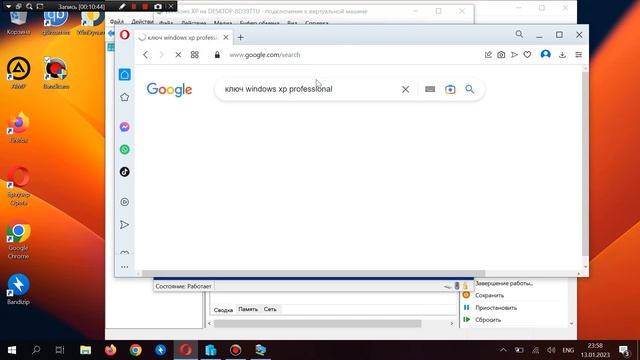Open File Explorer from taskbar
This screenshot has width=640, height=360.
pyautogui.click(x=85, y=350)
